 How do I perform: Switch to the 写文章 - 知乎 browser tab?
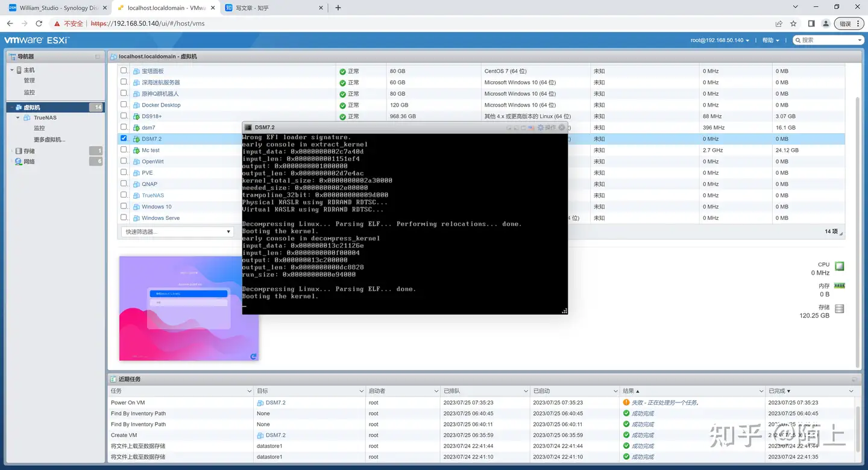274,8
